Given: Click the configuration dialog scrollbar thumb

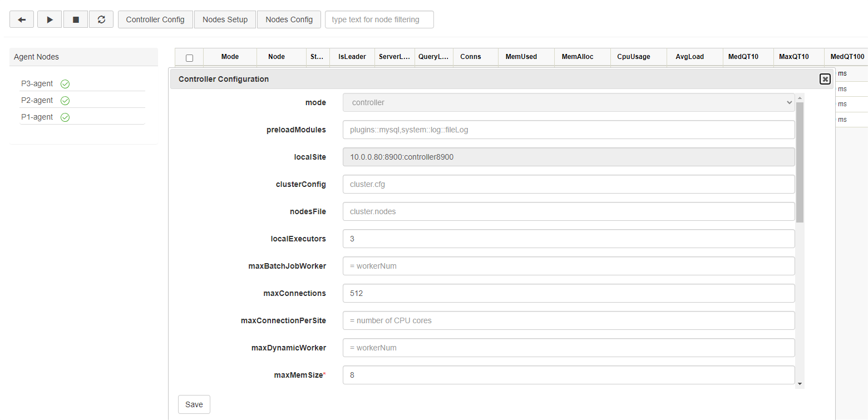Looking at the screenshot, I should tap(800, 161).
